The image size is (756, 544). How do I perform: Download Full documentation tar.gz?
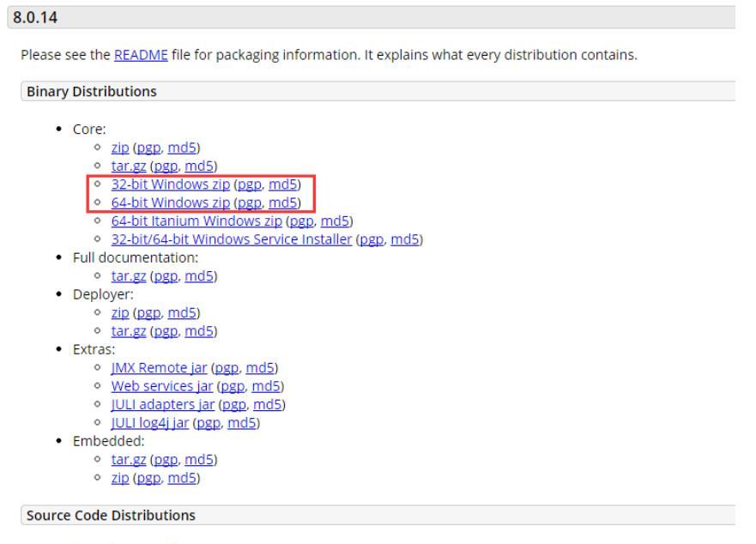[129, 275]
